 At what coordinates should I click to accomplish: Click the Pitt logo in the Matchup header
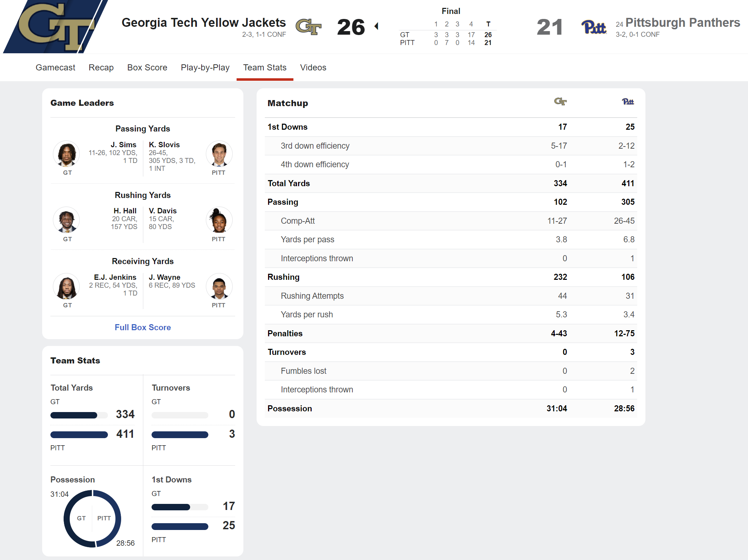pyautogui.click(x=628, y=102)
